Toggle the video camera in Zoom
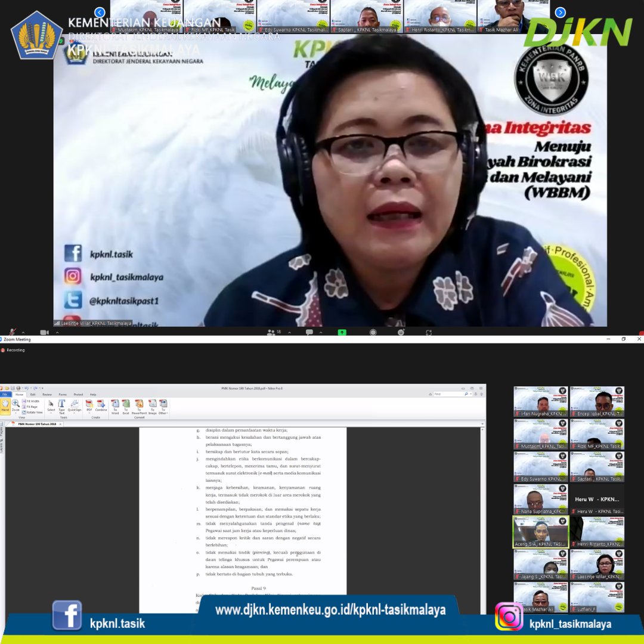644x644 pixels. [x=44, y=332]
